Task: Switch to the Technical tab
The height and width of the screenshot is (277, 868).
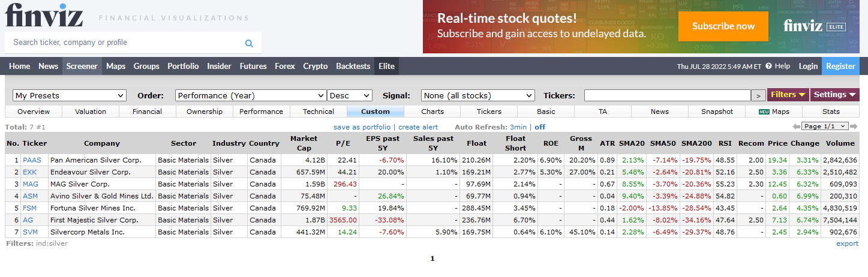Action: (x=319, y=112)
